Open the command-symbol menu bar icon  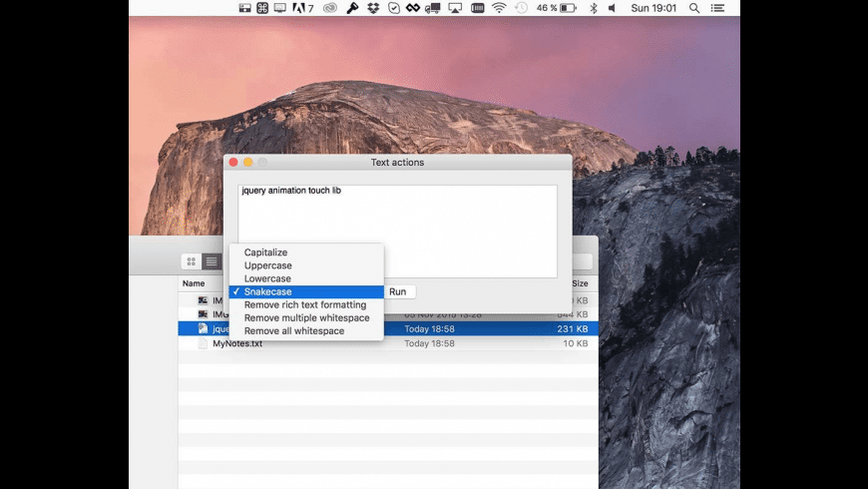[x=262, y=8]
